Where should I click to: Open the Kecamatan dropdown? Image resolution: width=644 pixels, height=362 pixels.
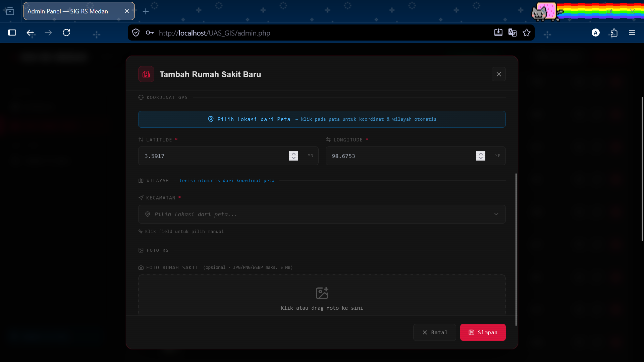click(322, 214)
